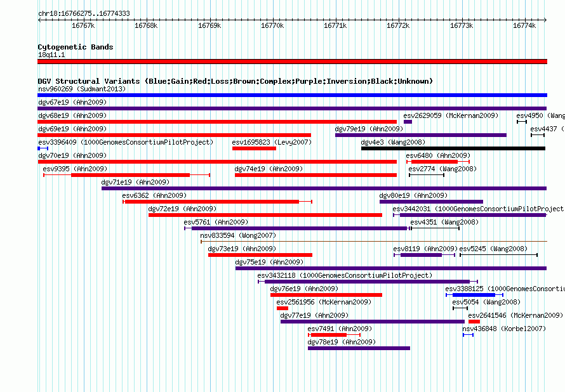
Task: Select the blue nsv960269 gain bar
Action: pos(292,95)
